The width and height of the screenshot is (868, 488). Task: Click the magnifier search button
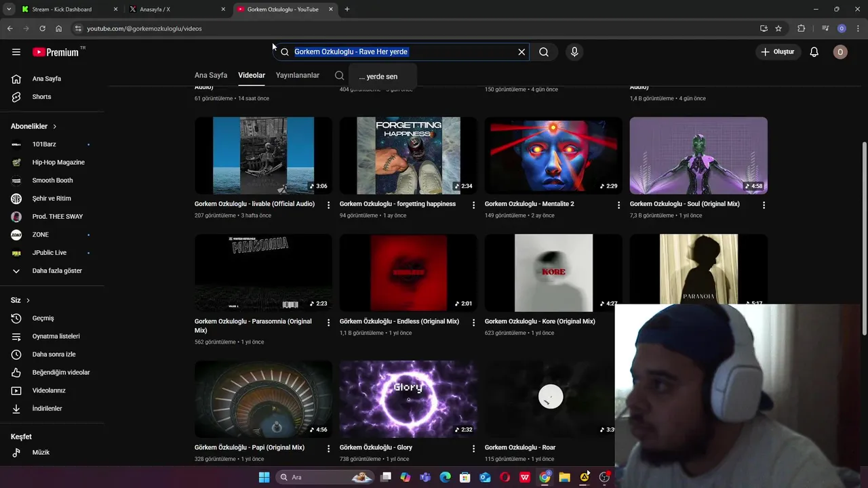(544, 52)
